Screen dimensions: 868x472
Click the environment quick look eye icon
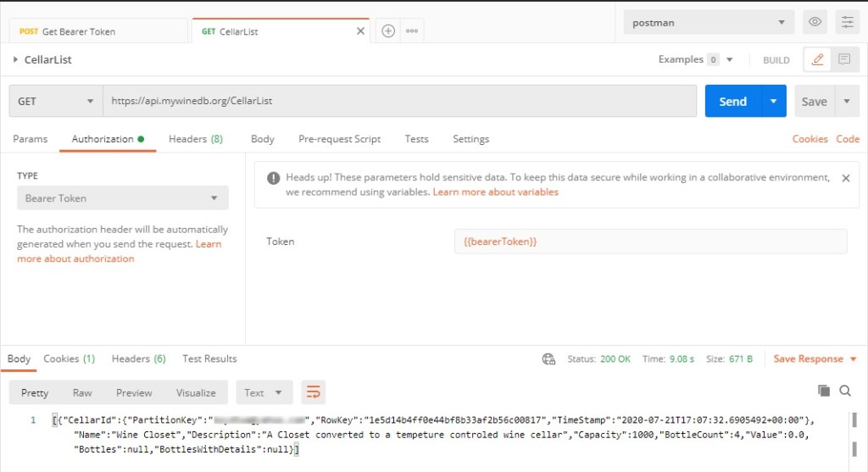pos(815,22)
